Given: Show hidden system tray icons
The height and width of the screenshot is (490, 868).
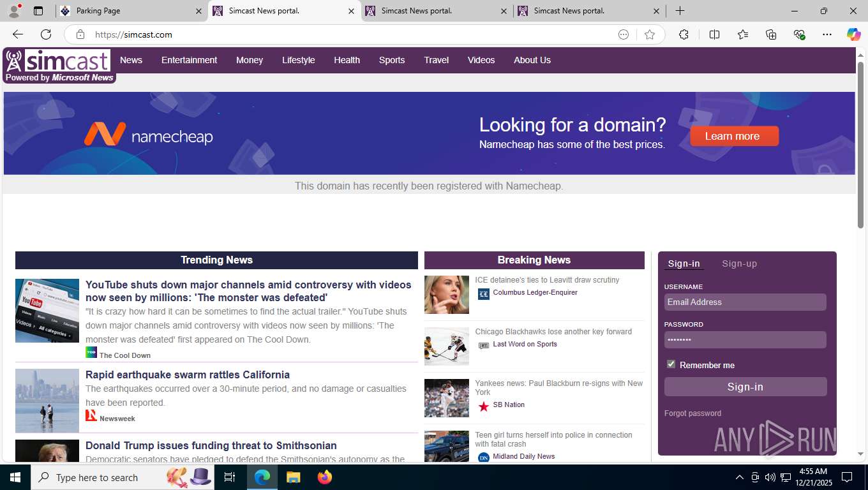Looking at the screenshot, I should 739,477.
